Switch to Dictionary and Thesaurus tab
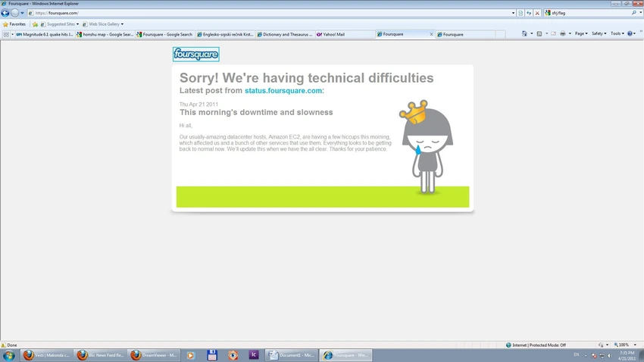The width and height of the screenshot is (644, 362). pyautogui.click(x=285, y=35)
